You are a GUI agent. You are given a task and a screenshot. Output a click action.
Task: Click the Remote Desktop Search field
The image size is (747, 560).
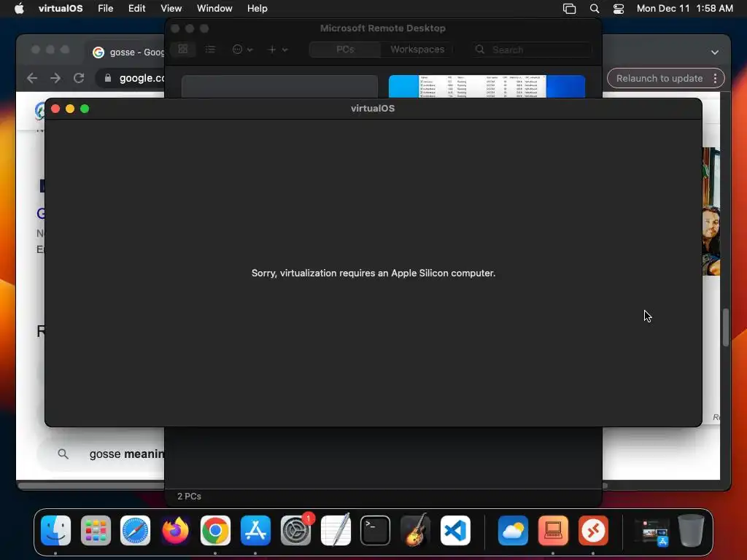[x=533, y=50]
